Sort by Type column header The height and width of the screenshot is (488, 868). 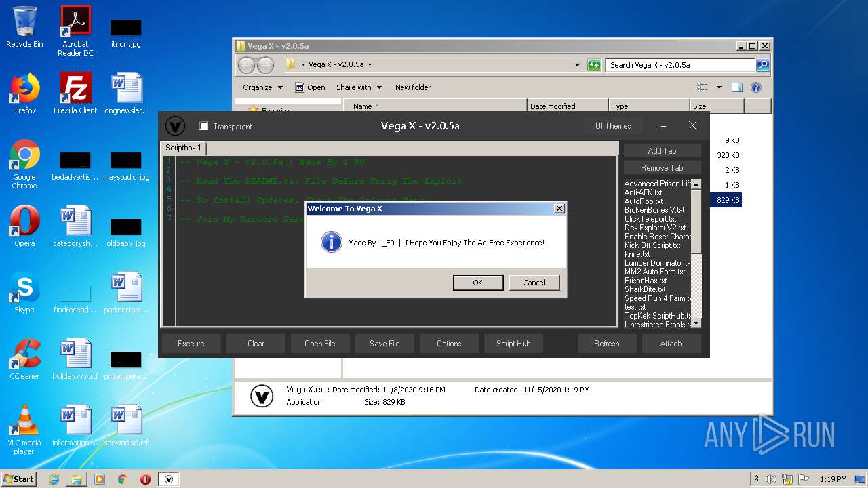(648, 106)
